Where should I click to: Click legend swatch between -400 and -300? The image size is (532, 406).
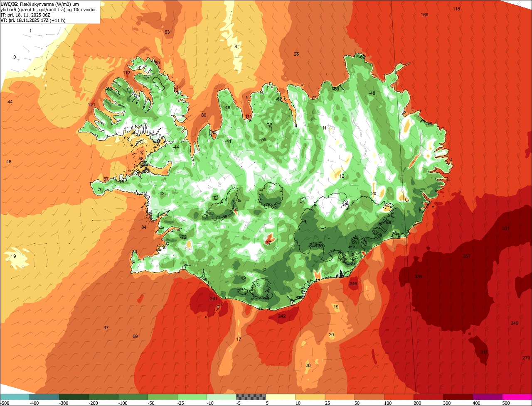point(44,397)
